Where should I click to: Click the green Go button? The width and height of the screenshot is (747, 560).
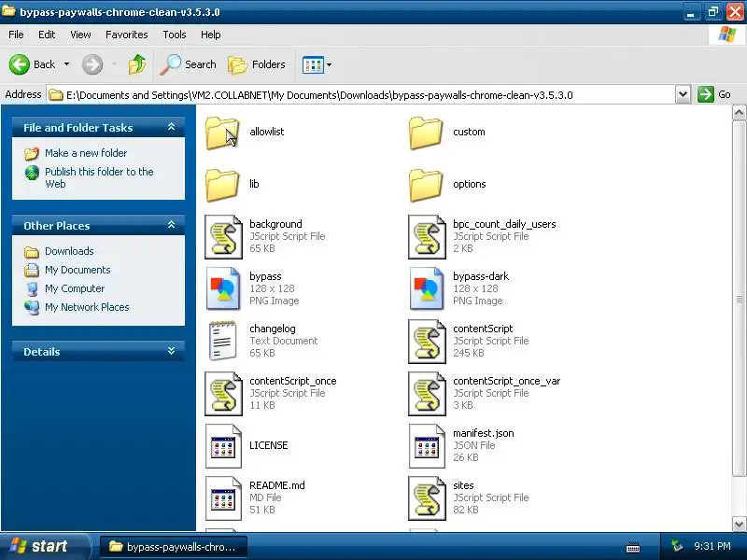tap(713, 94)
